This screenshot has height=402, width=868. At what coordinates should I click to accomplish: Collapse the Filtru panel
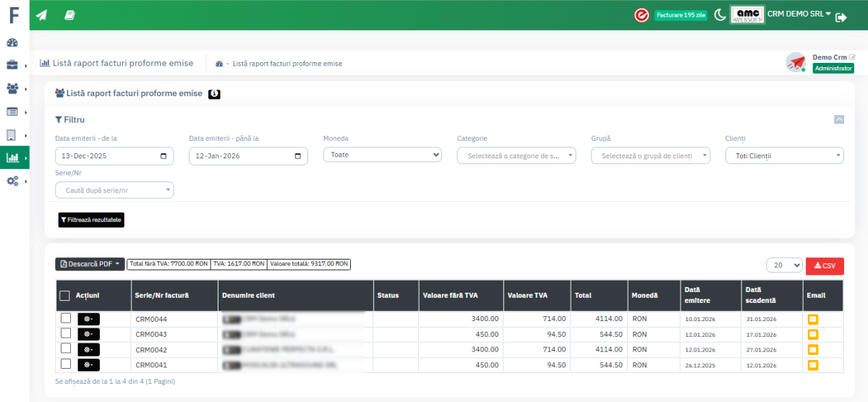(x=838, y=120)
